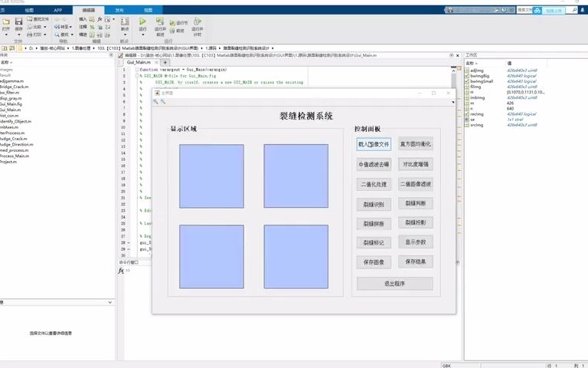588x368 pixels.
Task: Click the 运行并前进 (Run and Advance) icon
Action: tap(160, 21)
